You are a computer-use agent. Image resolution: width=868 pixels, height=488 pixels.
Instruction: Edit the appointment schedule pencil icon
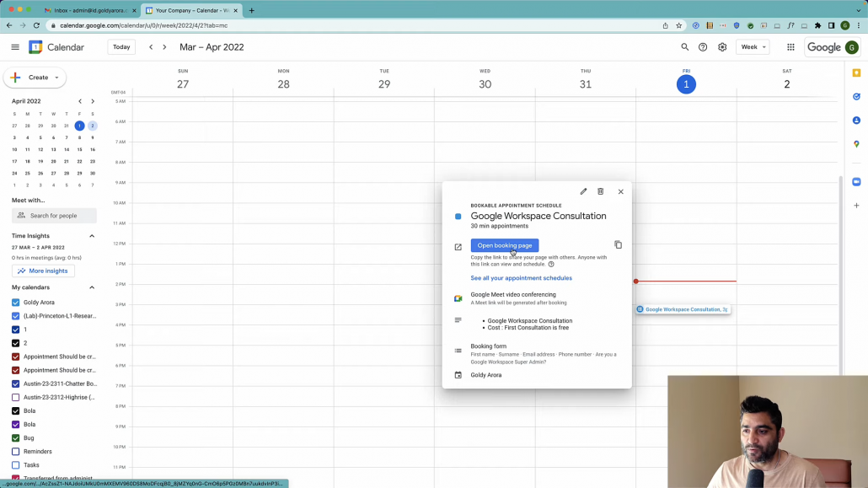point(583,191)
